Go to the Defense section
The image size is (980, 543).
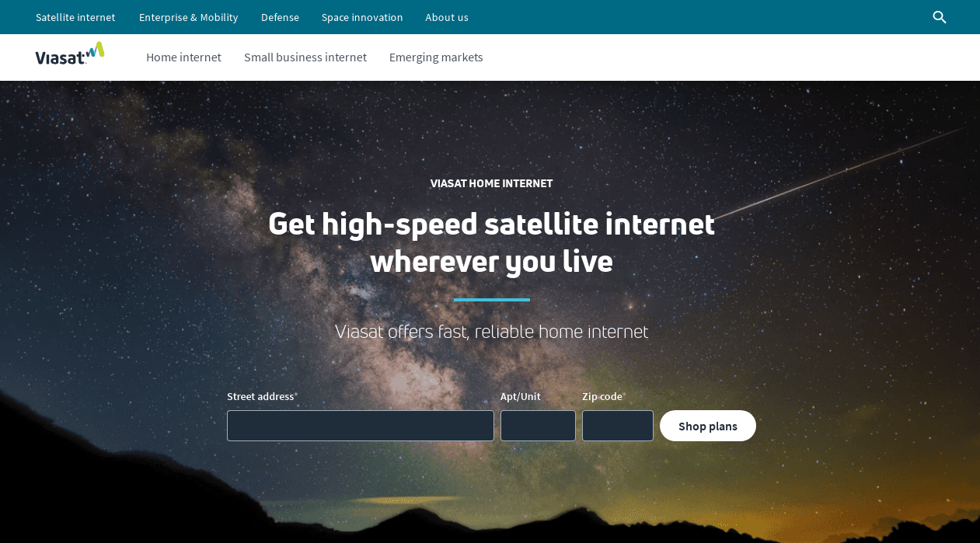[x=280, y=17]
